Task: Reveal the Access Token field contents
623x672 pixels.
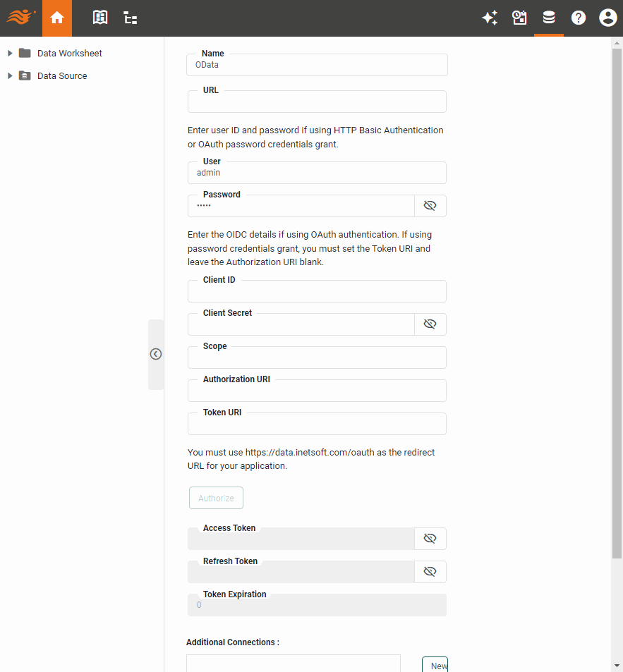Action: point(430,538)
